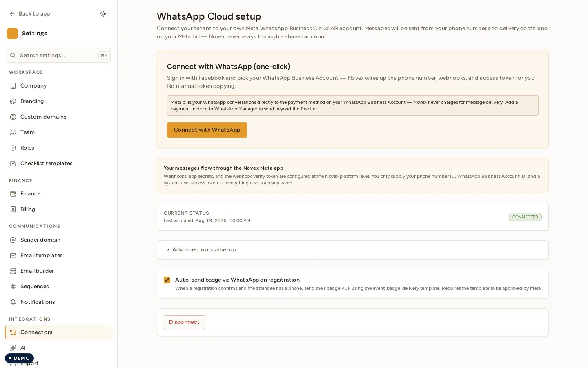Viewport: 588px width, 368px height.
Task: Open Sender domain settings
Action: coord(58,240)
